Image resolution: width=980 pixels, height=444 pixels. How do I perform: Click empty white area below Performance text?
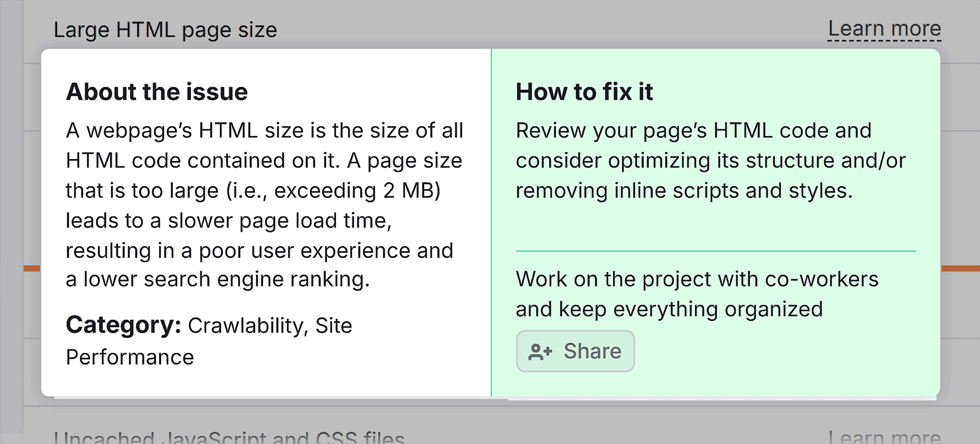(265, 382)
